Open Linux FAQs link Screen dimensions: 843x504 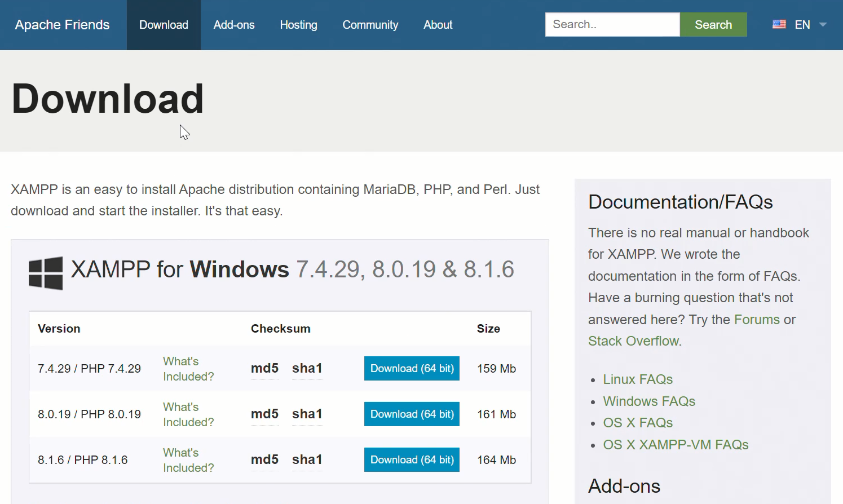click(638, 379)
